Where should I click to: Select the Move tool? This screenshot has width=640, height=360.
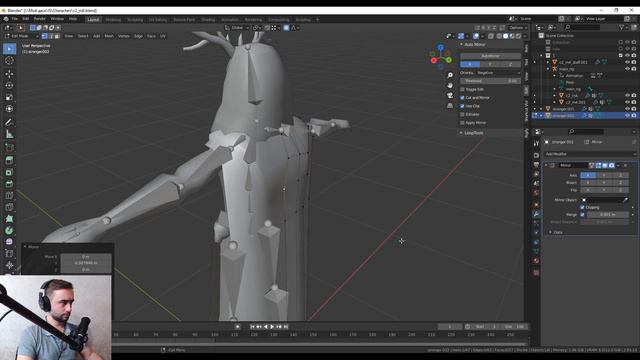[9, 74]
